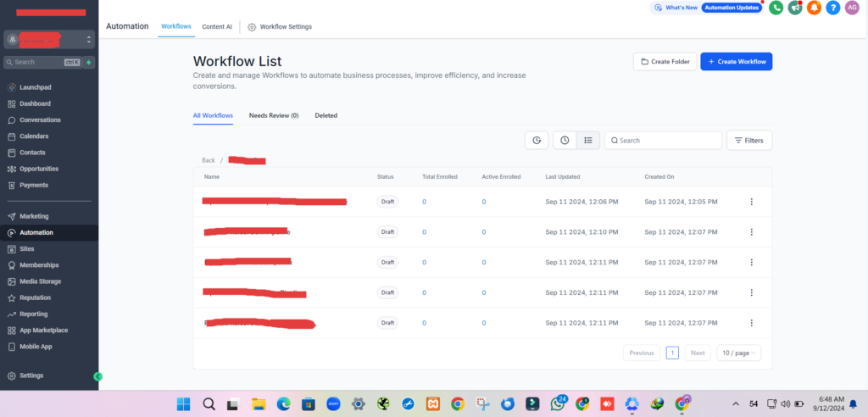This screenshot has height=417, width=868.
Task: Click the Create Folder button
Action: tap(665, 62)
